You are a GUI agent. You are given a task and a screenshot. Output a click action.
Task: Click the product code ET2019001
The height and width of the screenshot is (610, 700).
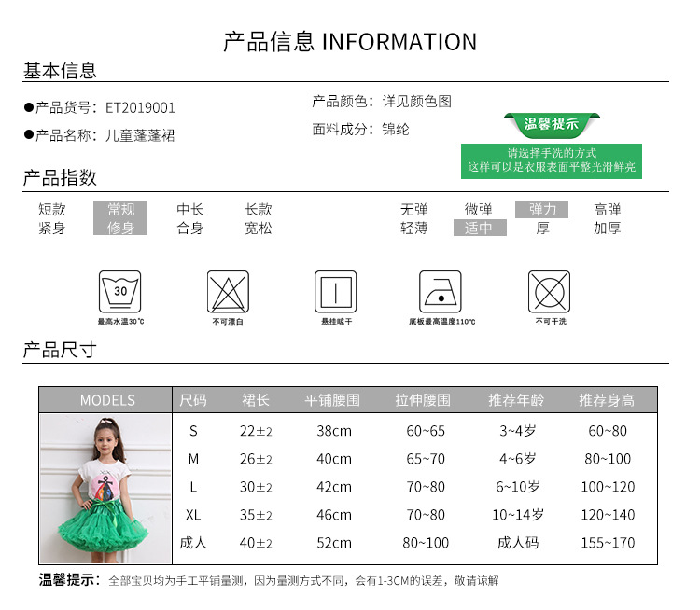(140, 108)
